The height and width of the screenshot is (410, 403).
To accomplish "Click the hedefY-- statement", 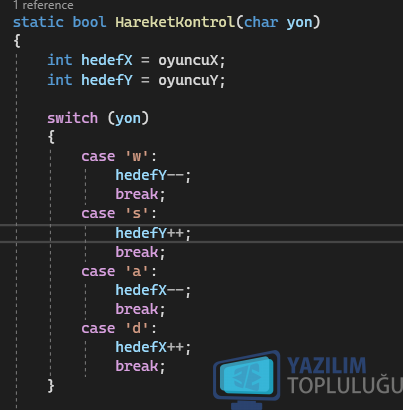I will [x=153, y=175].
